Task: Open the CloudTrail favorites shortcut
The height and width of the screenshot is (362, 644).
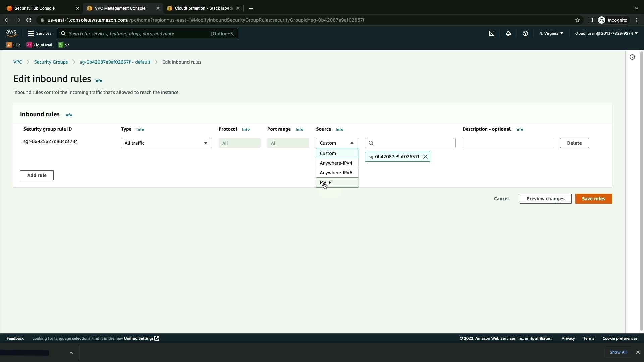Action: point(39,45)
